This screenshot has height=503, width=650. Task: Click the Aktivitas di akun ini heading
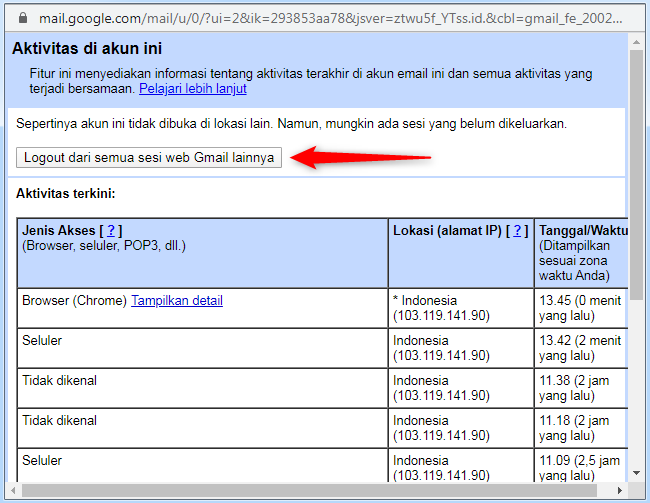tap(87, 49)
